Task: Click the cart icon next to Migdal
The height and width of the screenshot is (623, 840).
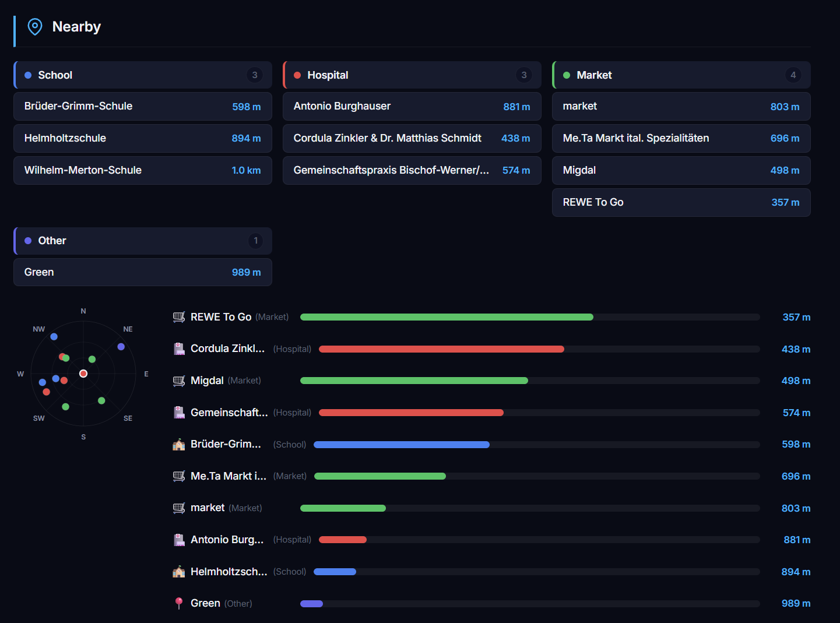Action: tap(179, 381)
